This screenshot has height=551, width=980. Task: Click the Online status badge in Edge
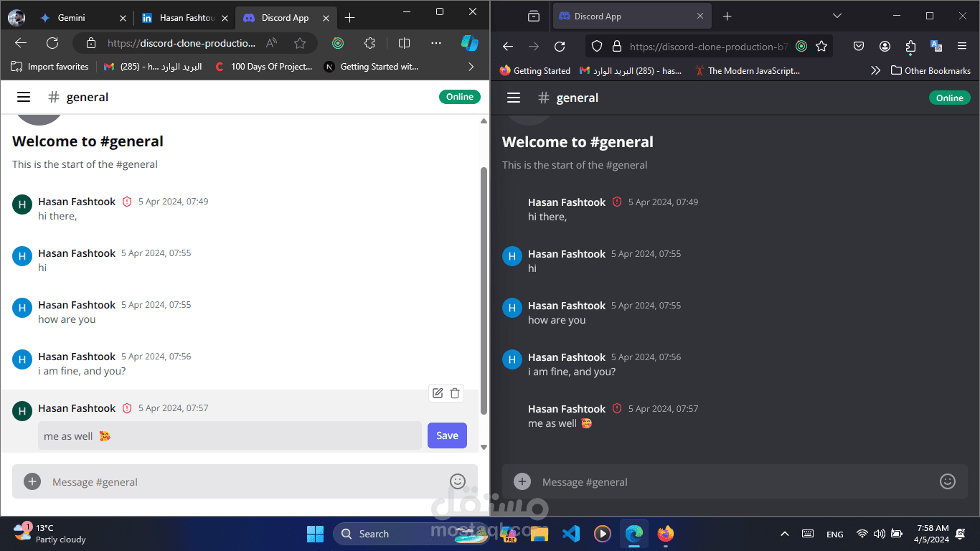pos(460,97)
